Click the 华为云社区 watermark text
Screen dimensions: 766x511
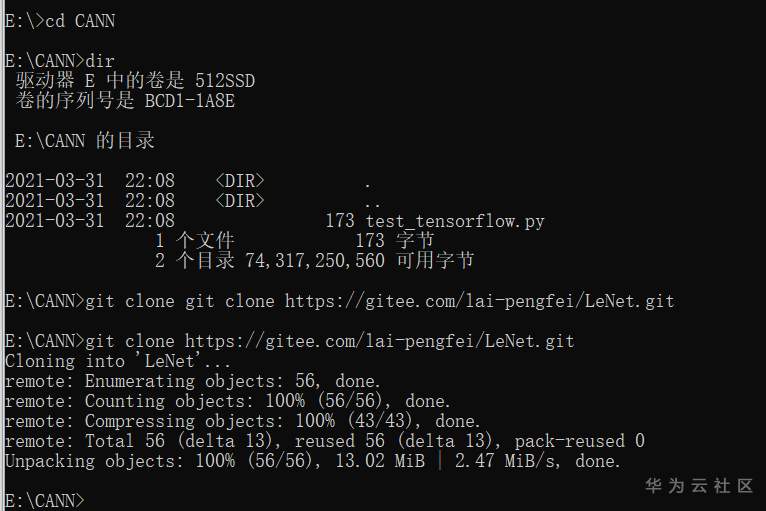pyautogui.click(x=699, y=486)
